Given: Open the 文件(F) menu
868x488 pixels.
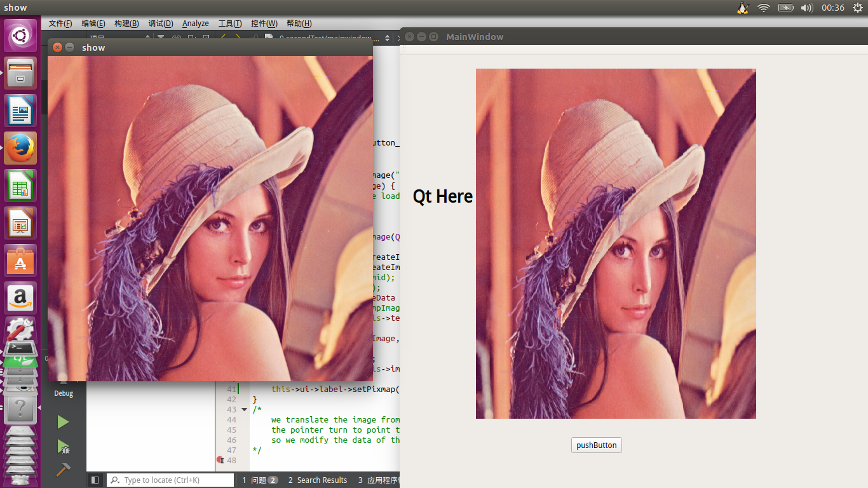Looking at the screenshot, I should (60, 24).
